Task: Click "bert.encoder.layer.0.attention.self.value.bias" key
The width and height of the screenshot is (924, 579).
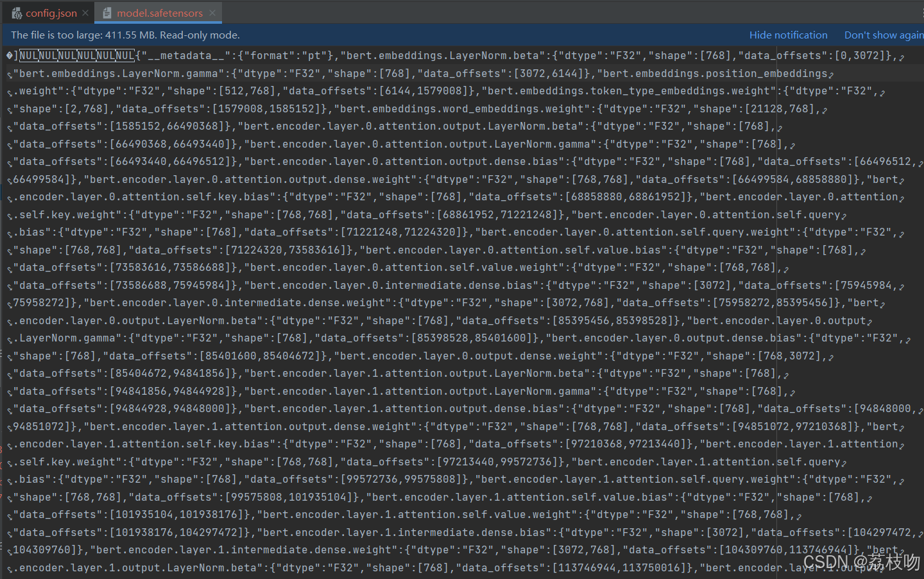Action: pyautogui.click(x=513, y=250)
